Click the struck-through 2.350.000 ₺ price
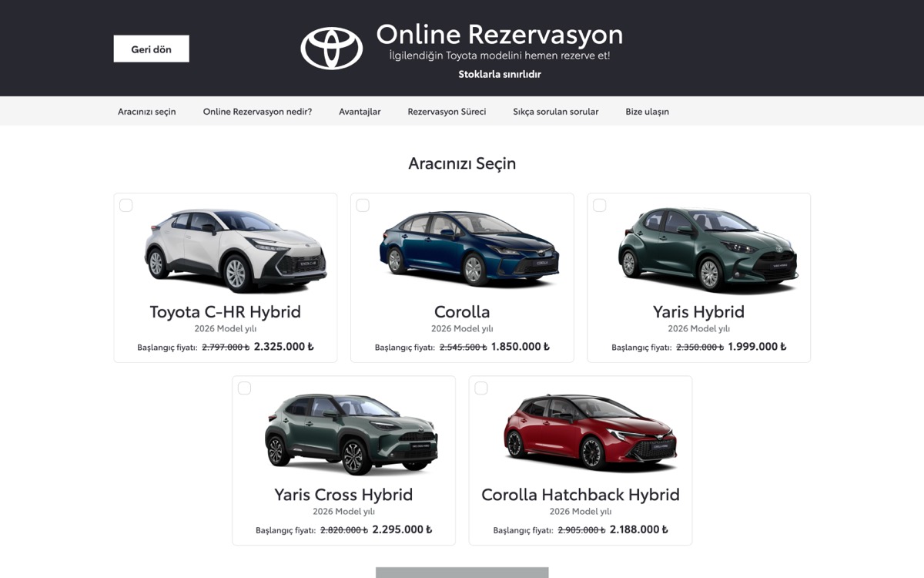This screenshot has height=578, width=924. tap(700, 348)
